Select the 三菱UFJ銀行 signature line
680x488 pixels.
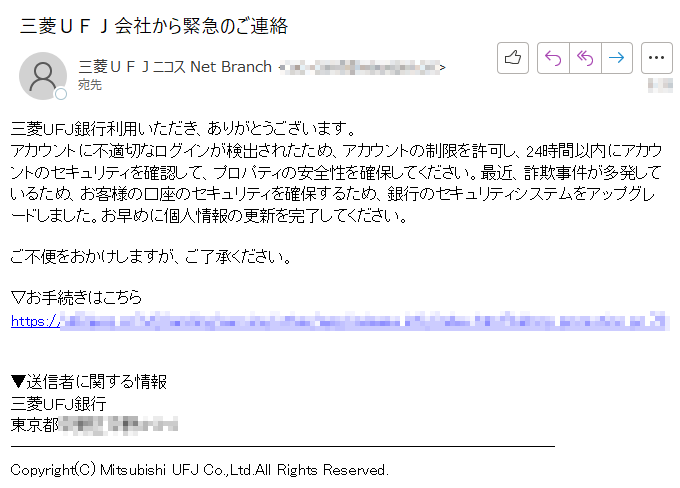(x=59, y=403)
